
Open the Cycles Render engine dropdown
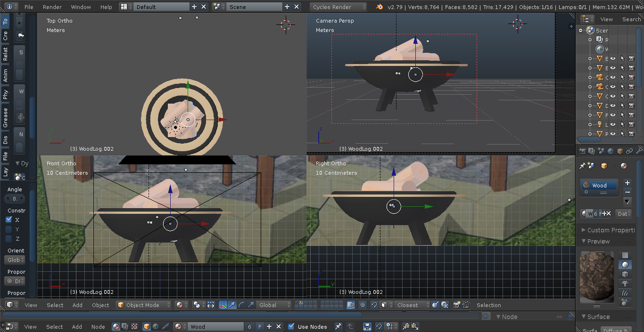(338, 7)
